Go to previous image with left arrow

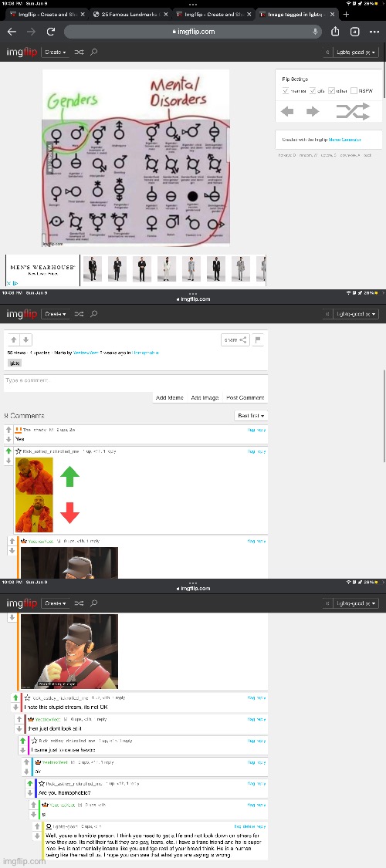click(x=287, y=112)
